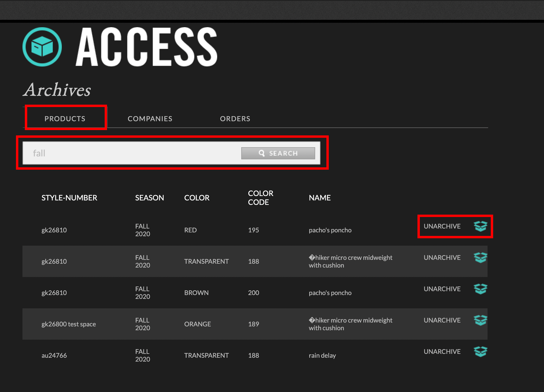The height and width of the screenshot is (392, 544).
Task: Click the ACCESS title text
Action: coord(147,47)
